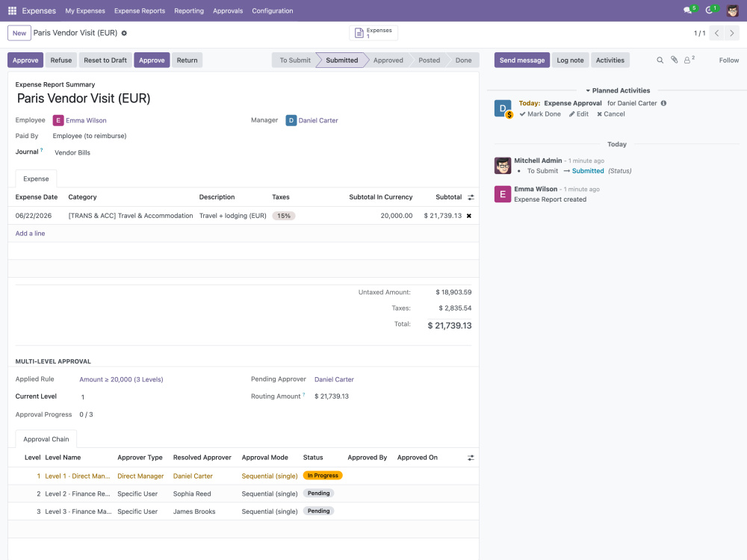
Task: Select the Expense tab
Action: [x=36, y=179]
